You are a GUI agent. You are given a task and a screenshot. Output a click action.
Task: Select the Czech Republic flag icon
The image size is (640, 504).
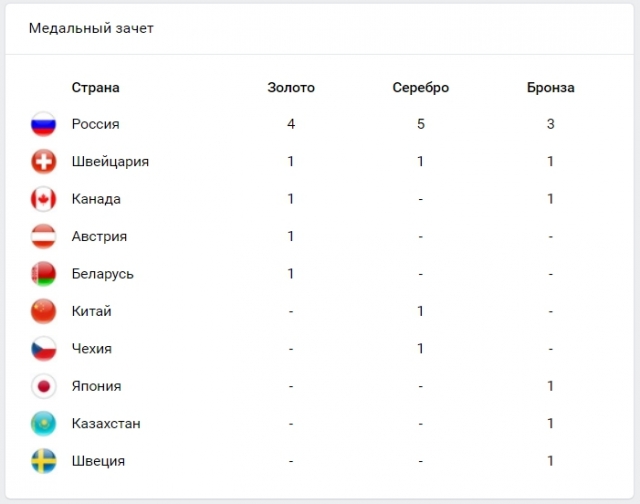pos(43,349)
